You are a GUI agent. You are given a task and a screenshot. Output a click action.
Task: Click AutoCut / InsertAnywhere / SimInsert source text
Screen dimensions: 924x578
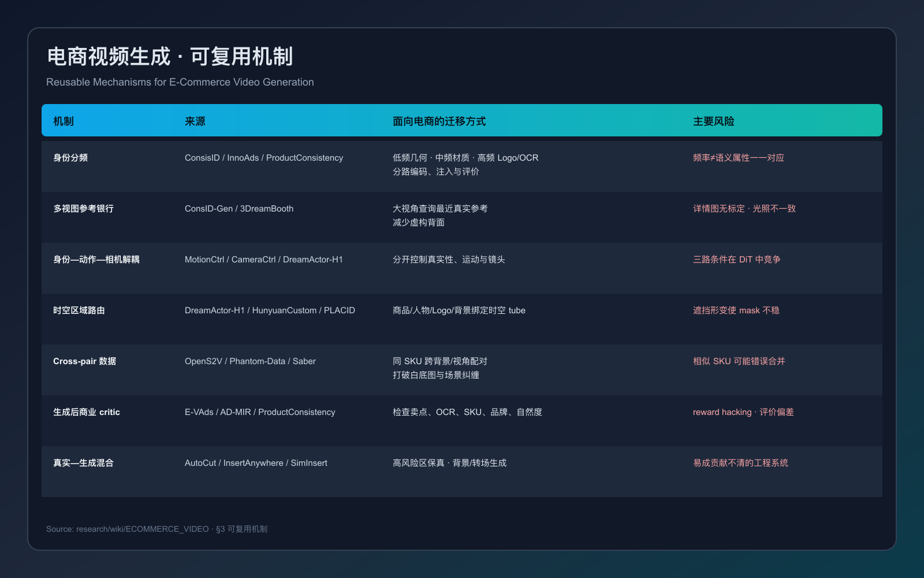256,463
